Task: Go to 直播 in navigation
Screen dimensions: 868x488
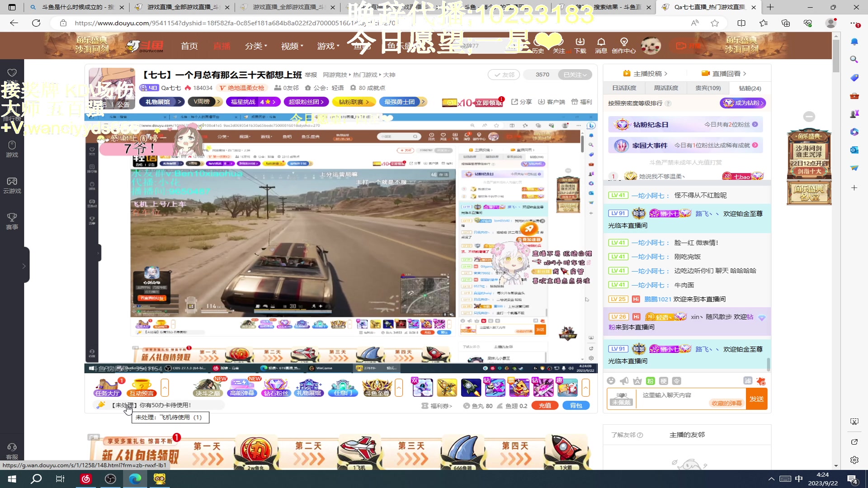Action: pos(222,46)
